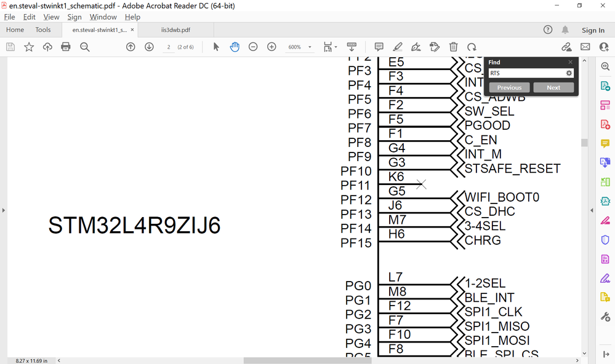The height and width of the screenshot is (364, 615).
Task: Open Organize Pages in the right pane
Action: coord(605,182)
